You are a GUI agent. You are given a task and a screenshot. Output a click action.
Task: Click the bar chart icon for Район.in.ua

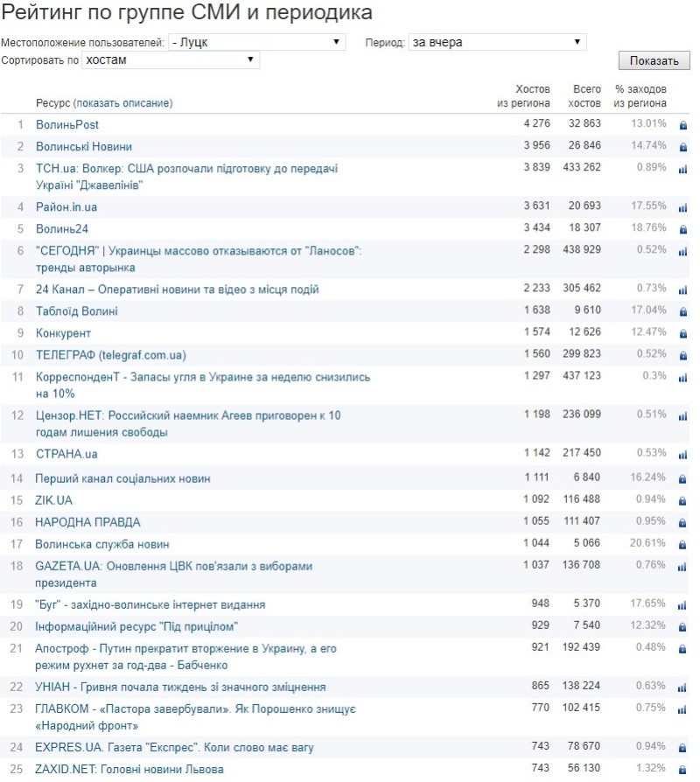(x=683, y=208)
